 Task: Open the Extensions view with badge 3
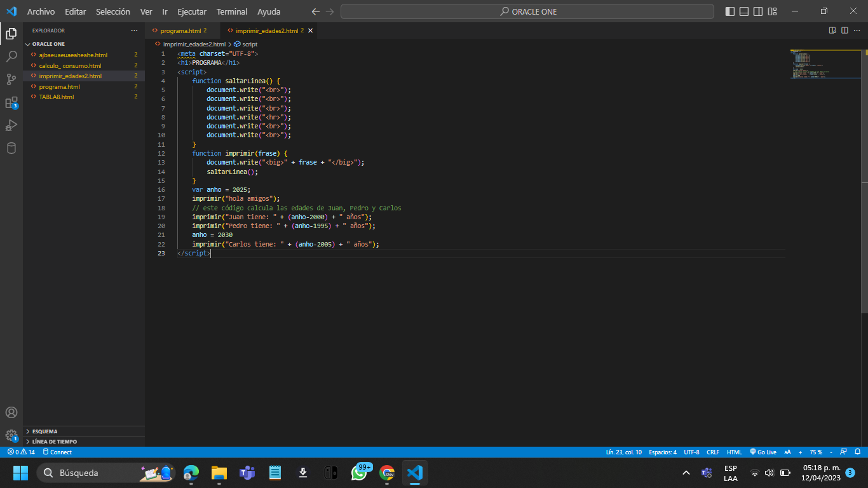pyautogui.click(x=11, y=102)
